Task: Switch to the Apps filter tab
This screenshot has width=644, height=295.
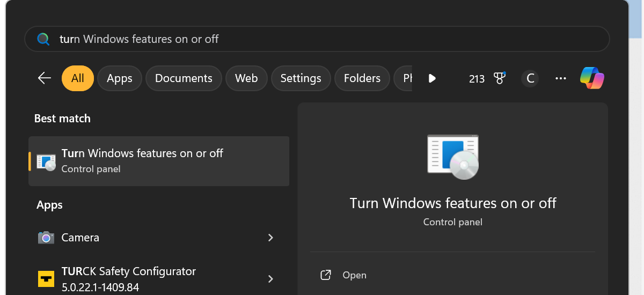Action: coord(119,78)
